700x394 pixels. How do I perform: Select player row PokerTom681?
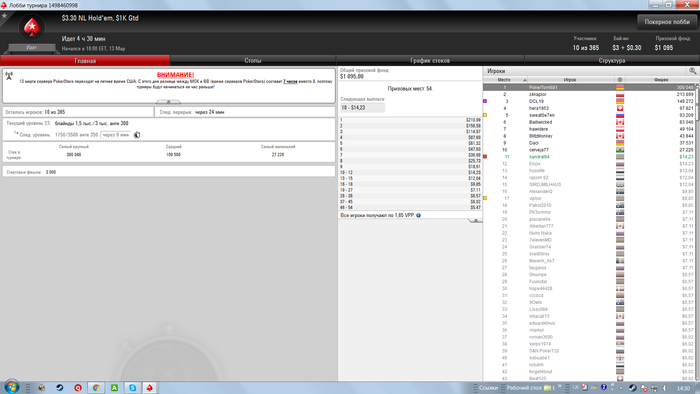click(589, 87)
